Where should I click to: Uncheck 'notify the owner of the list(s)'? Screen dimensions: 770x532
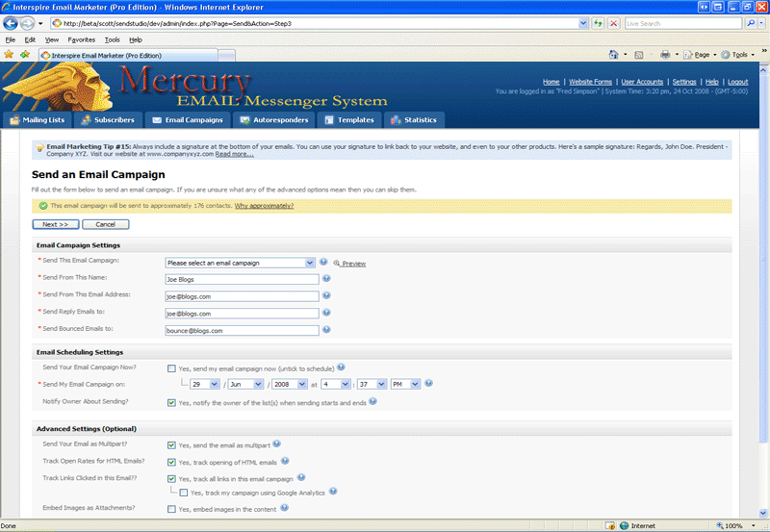(x=171, y=403)
